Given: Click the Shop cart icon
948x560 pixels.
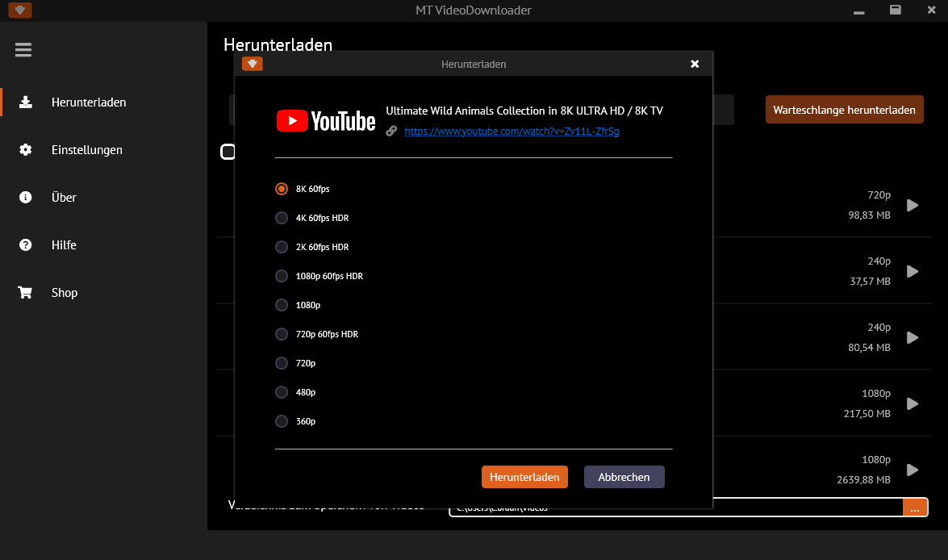Looking at the screenshot, I should click(26, 293).
